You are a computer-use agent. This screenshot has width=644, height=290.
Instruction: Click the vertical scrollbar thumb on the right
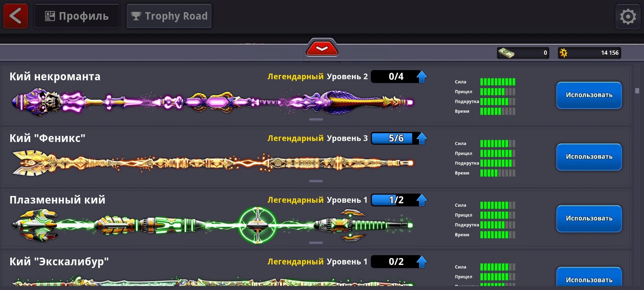click(x=637, y=90)
